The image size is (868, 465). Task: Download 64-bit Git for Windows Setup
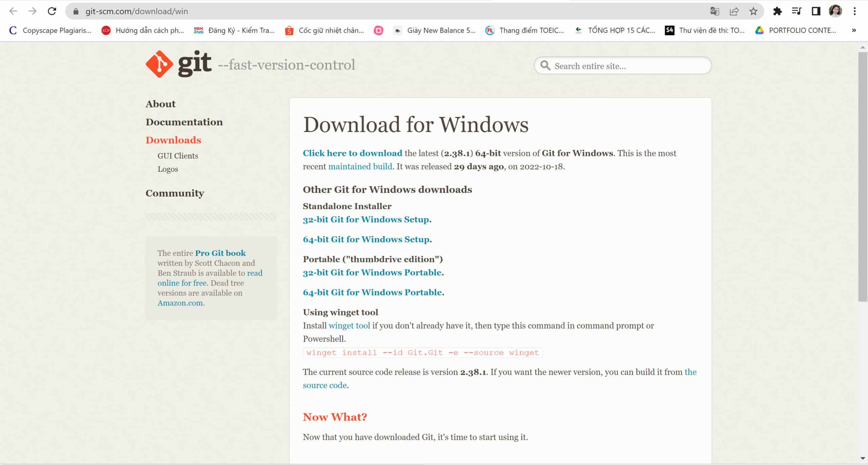(366, 239)
